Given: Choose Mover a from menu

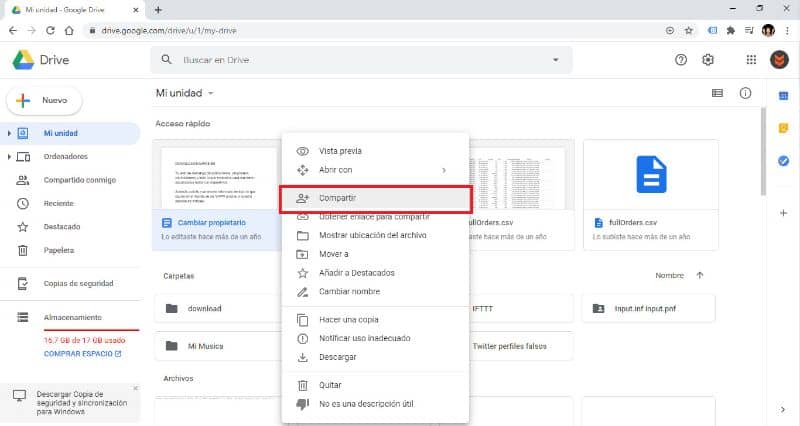Looking at the screenshot, I should tap(375, 254).
